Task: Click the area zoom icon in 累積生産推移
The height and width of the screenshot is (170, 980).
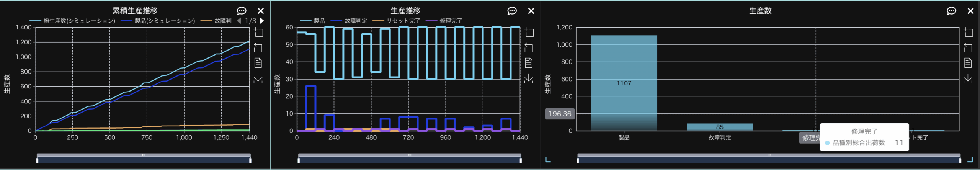Action: [259, 33]
